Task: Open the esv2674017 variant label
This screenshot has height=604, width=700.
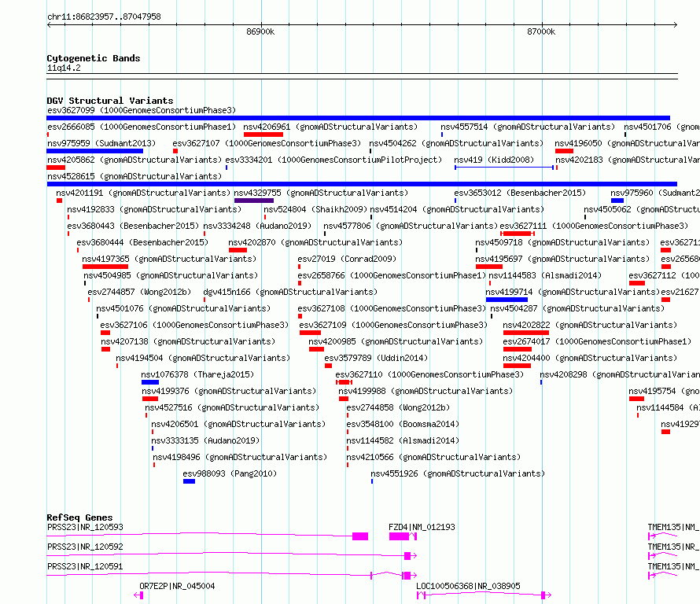Action: pyautogui.click(x=597, y=341)
